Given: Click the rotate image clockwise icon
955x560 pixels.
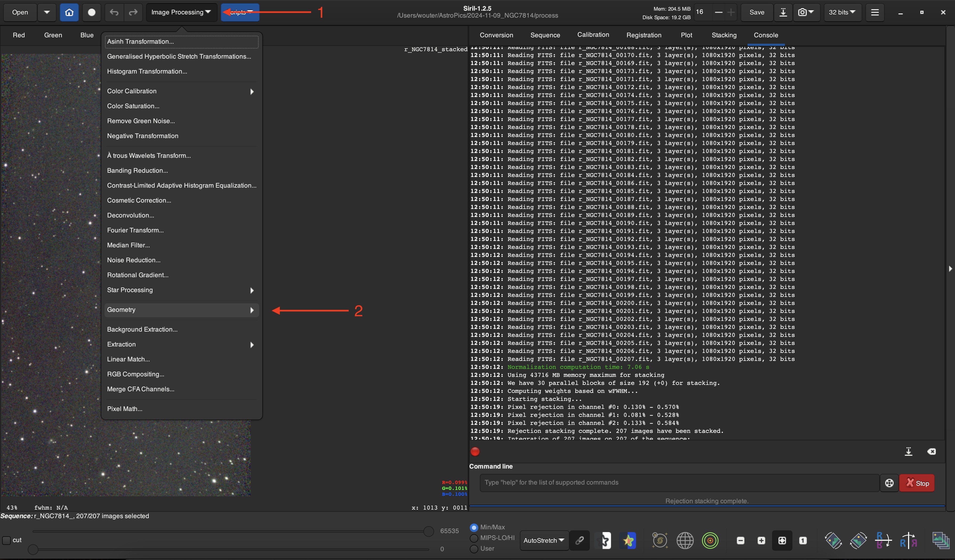Looking at the screenshot, I should coord(858,540).
